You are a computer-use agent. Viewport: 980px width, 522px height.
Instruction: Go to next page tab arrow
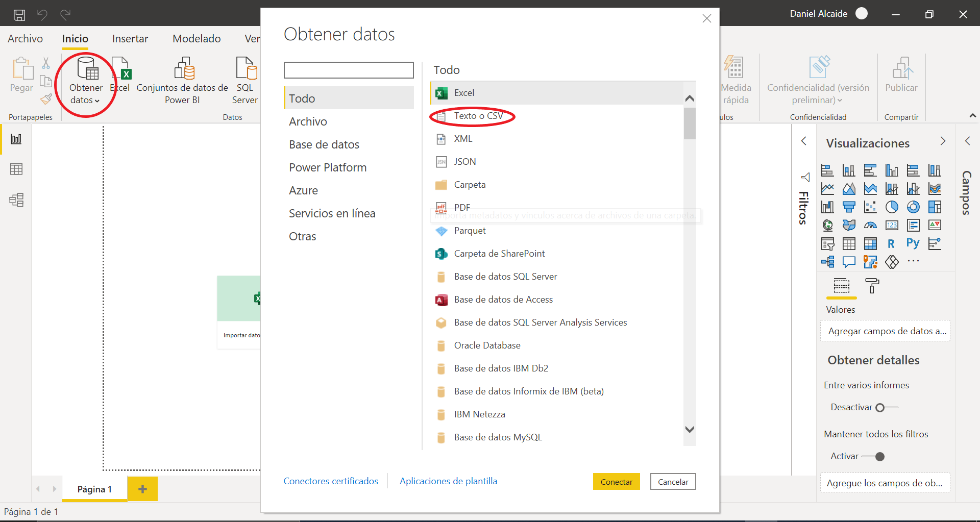point(54,489)
